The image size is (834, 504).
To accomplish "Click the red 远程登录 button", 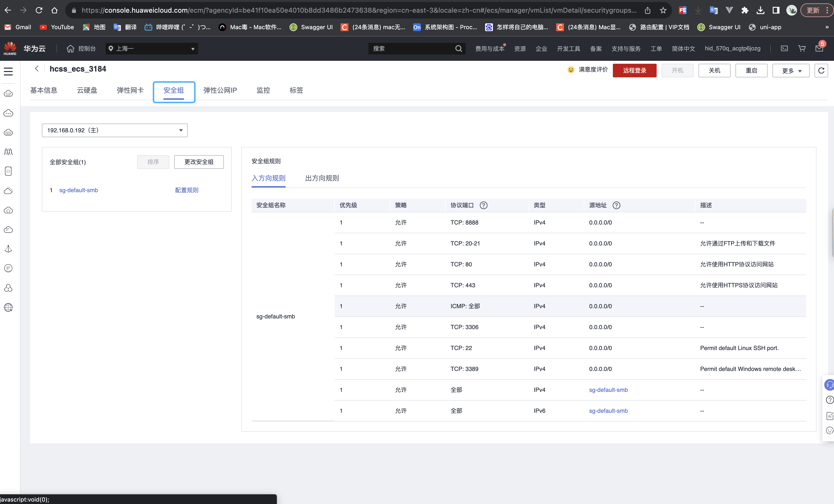I will (634, 70).
